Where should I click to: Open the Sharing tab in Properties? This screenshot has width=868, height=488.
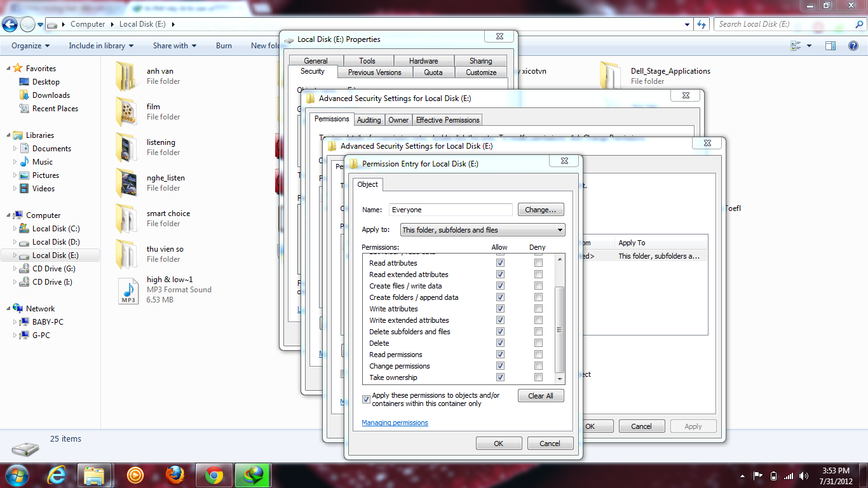[x=480, y=61]
